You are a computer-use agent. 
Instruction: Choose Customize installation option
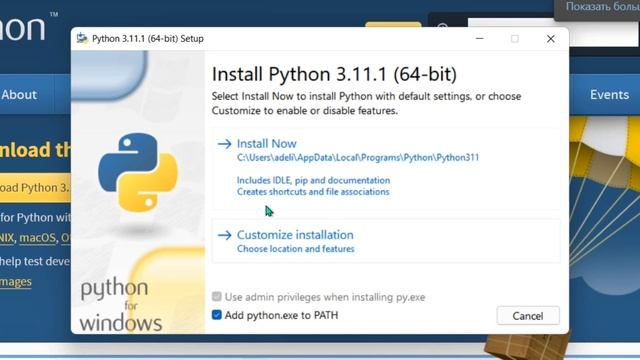(386, 241)
